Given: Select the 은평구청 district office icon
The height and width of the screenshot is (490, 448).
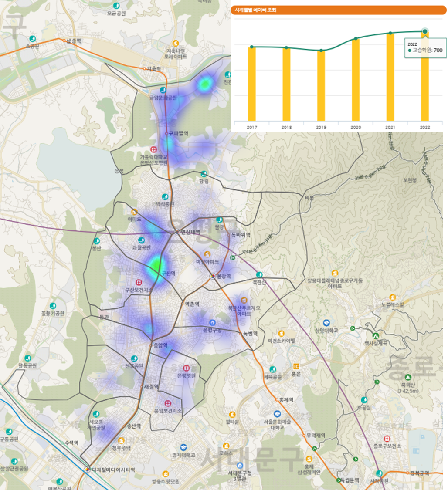Looking at the screenshot, I should [212, 322].
